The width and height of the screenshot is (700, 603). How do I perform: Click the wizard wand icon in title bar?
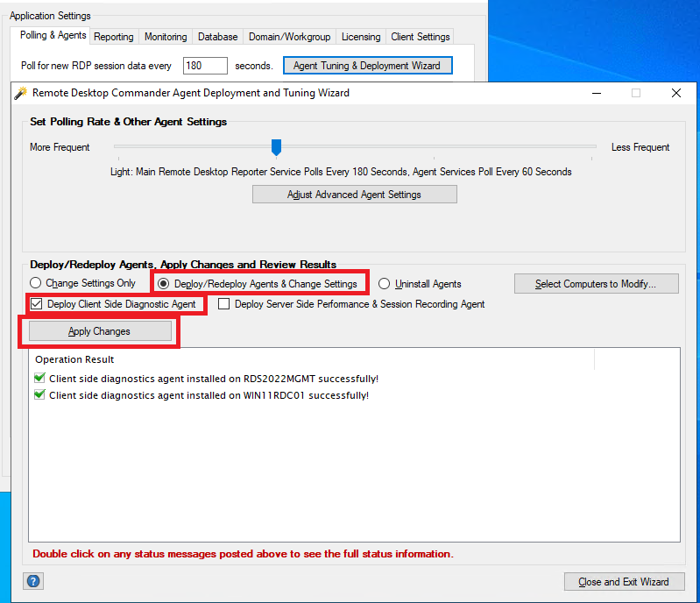[x=21, y=93]
